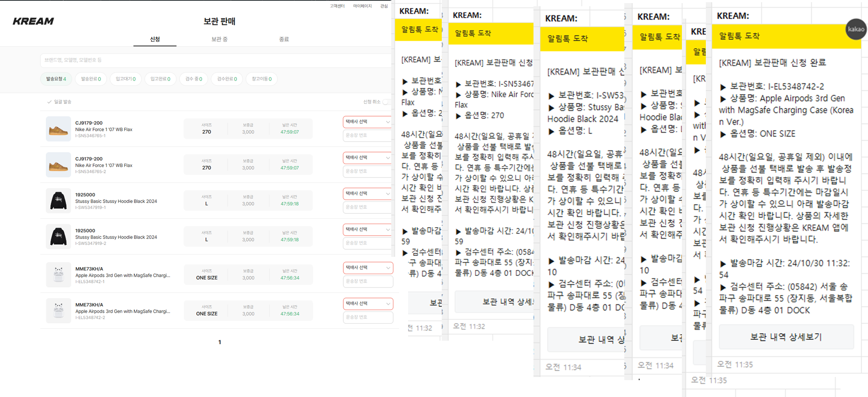
Task: Click size 270 in row I-SN5346765-2
Action: coord(206,168)
